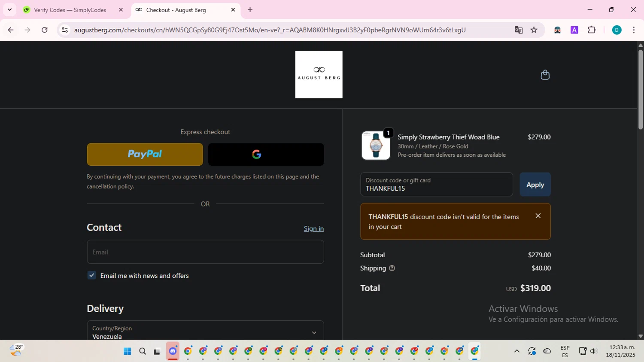
Task: Click the item quantity badge showing 1
Action: click(x=388, y=133)
